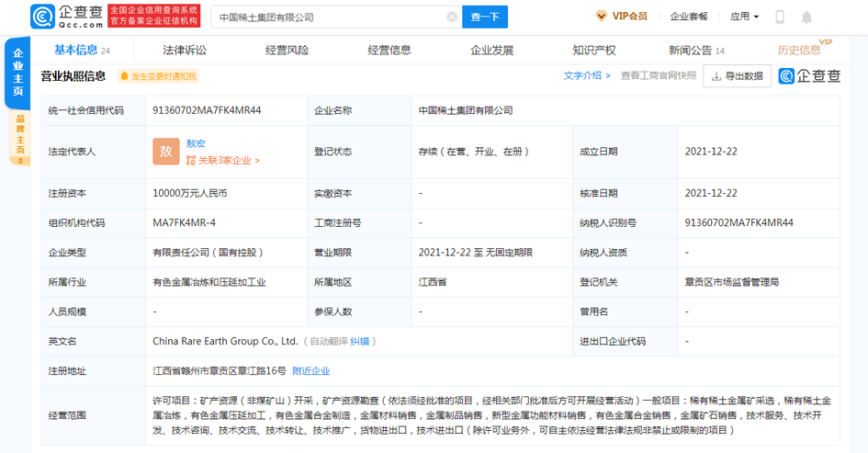Click the 全国企业信用查询系统 banner badge
Image resolution: width=868 pixels, height=453 pixels.
154,16
